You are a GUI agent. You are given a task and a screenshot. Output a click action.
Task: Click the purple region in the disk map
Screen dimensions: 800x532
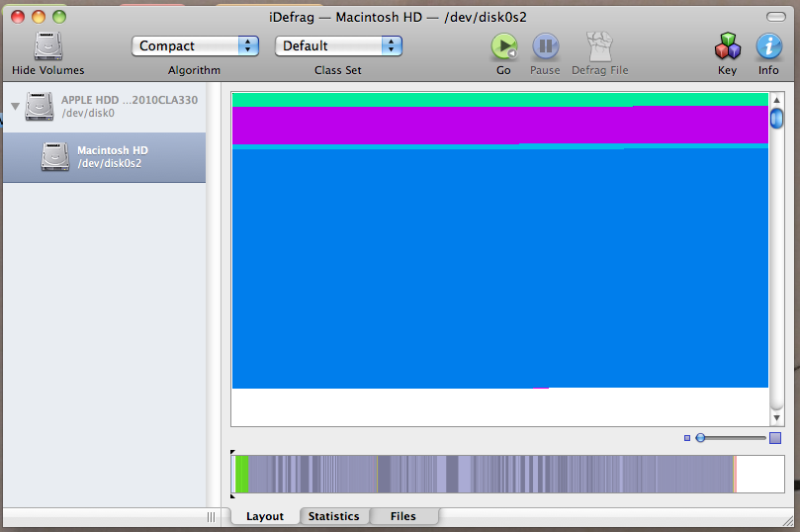[500, 126]
